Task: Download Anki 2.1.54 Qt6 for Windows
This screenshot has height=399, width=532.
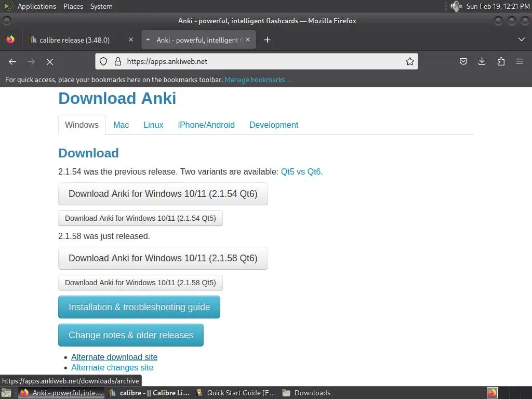Action: click(163, 194)
